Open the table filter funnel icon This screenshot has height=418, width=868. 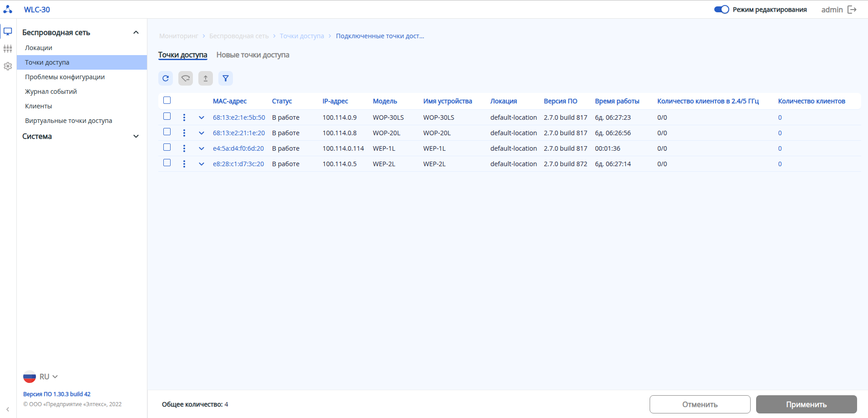pyautogui.click(x=226, y=78)
